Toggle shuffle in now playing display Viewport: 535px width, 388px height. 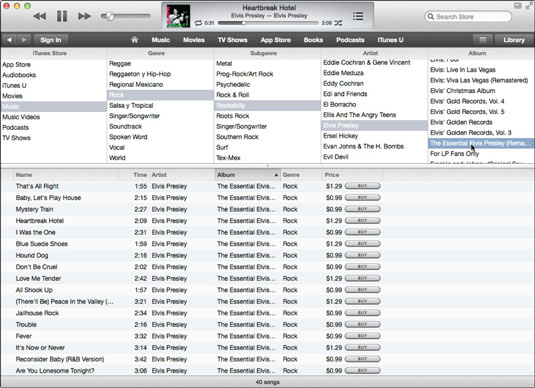click(x=338, y=23)
